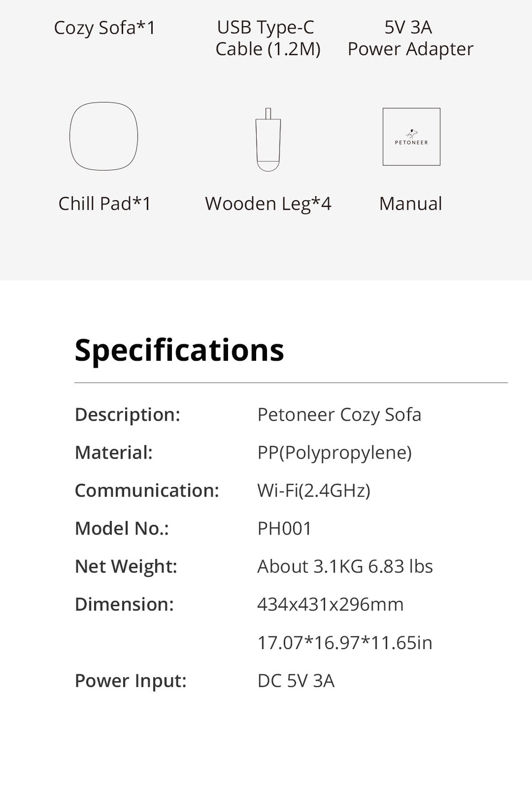Select the Wi-Fi(2.4GHz) communication value
Viewport: 532px width, 794px height.
[314, 490]
